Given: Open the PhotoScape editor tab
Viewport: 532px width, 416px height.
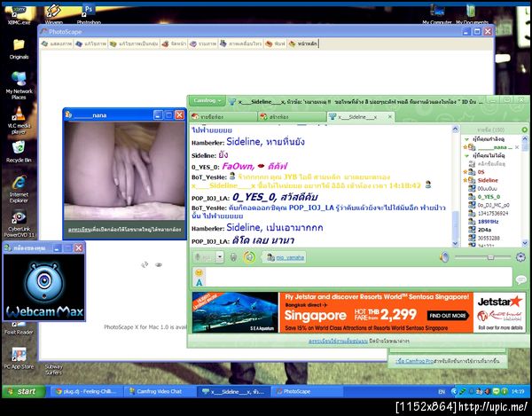Looking at the screenshot, I should tap(91, 43).
